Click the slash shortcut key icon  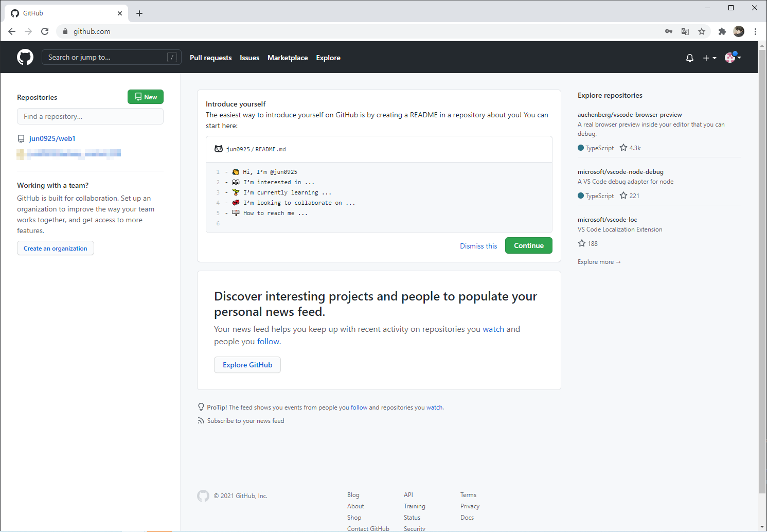[172, 57]
